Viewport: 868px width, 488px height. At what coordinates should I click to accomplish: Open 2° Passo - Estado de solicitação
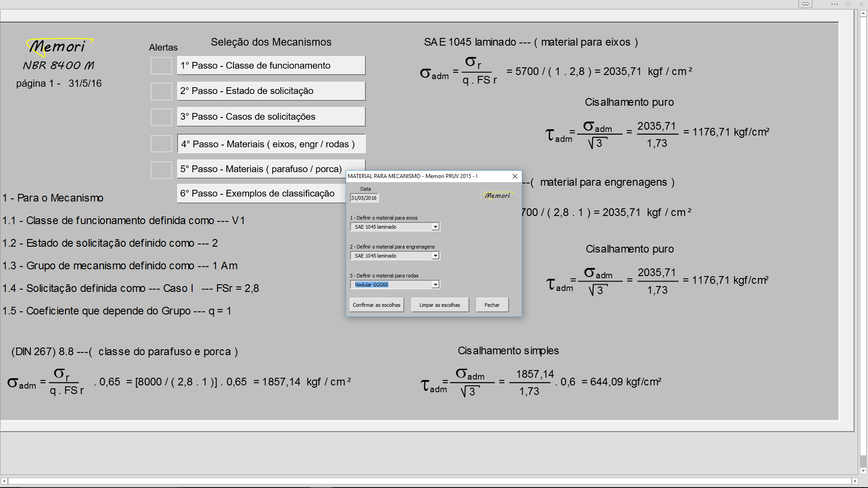(271, 91)
